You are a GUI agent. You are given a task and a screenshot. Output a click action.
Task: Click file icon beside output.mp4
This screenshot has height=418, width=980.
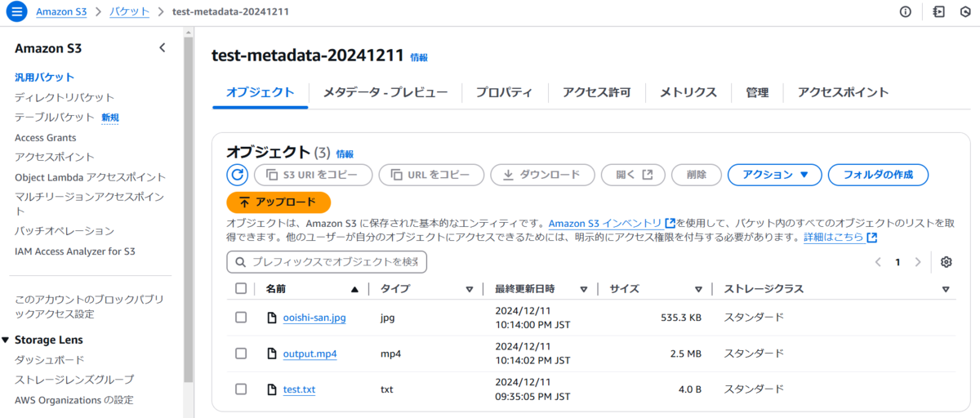(x=273, y=354)
